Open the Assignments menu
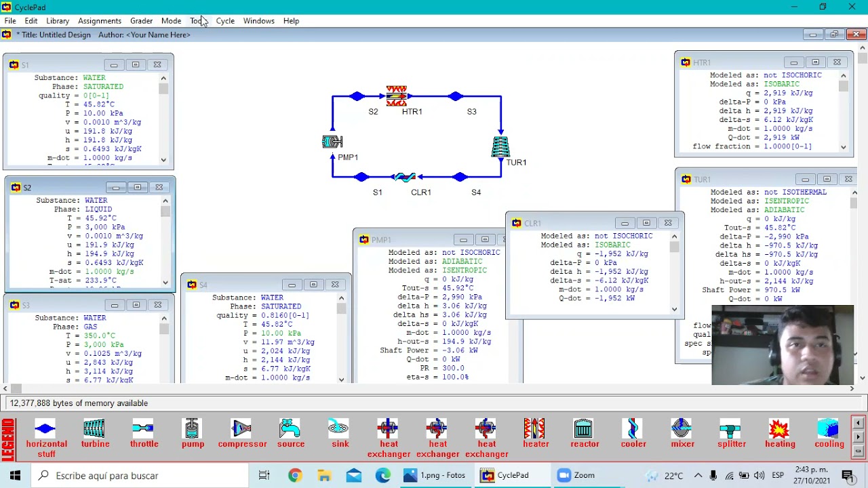 pos(100,21)
